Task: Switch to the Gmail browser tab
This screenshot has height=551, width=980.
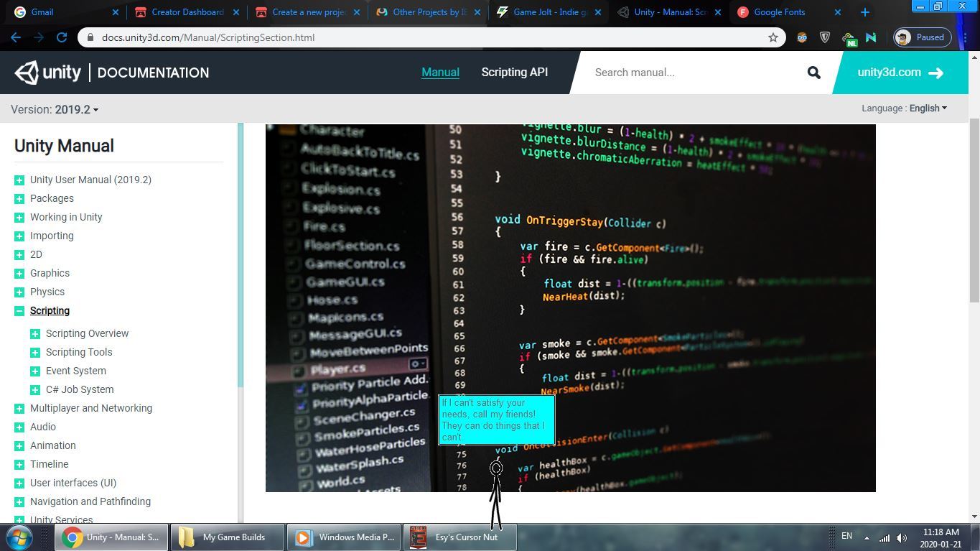Action: (x=65, y=12)
